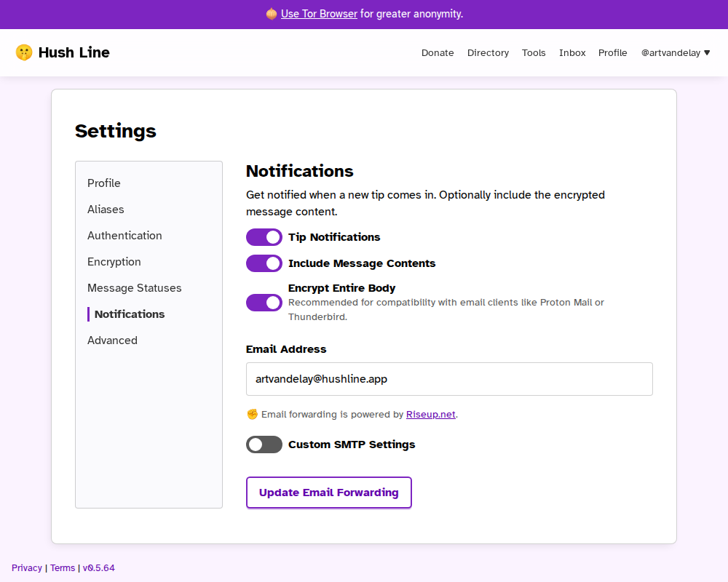Viewport: 728px width, 582px height.
Task: Click the Email Address input field
Action: click(449, 379)
